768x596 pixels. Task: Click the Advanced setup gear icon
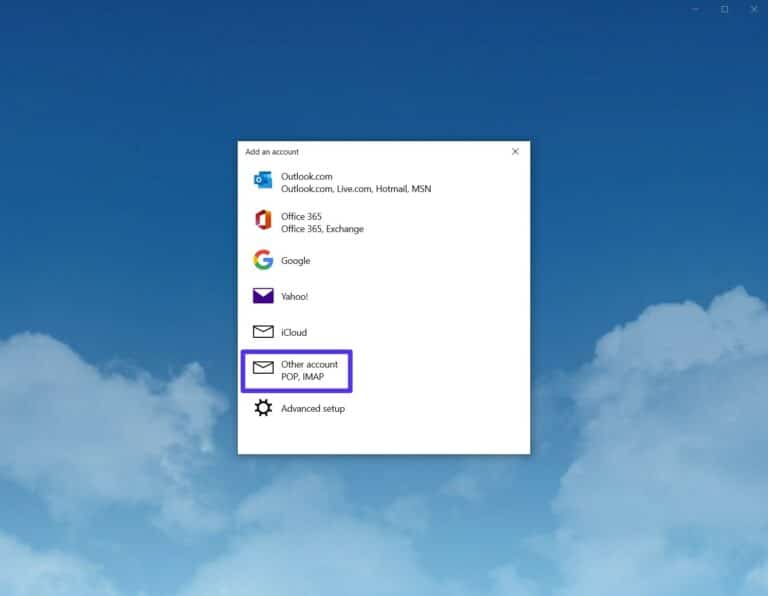[263, 407]
